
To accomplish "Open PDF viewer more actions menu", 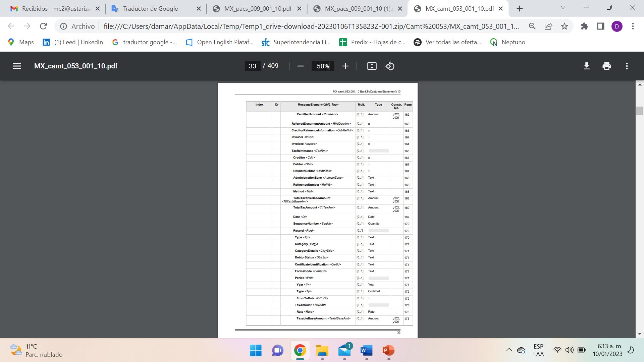I will click(627, 66).
